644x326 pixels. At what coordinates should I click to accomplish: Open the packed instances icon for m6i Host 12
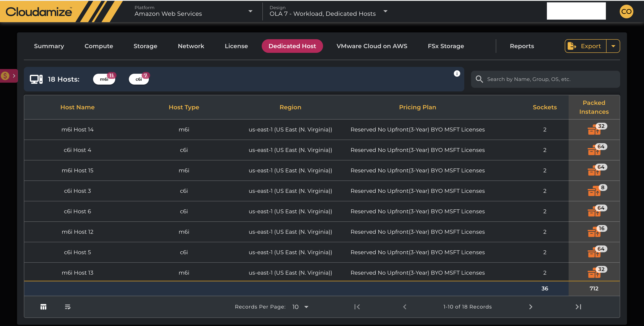(594, 232)
